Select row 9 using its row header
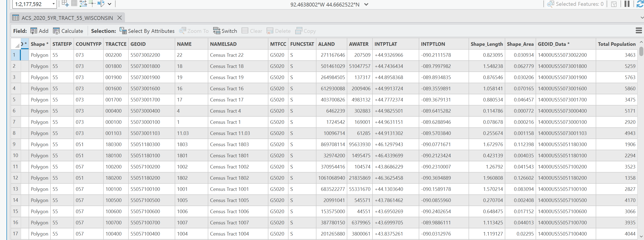 (14, 144)
